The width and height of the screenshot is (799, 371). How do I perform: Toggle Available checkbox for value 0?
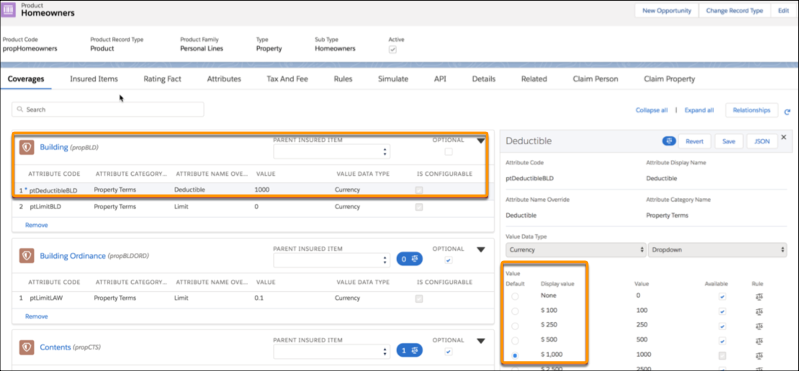click(723, 297)
